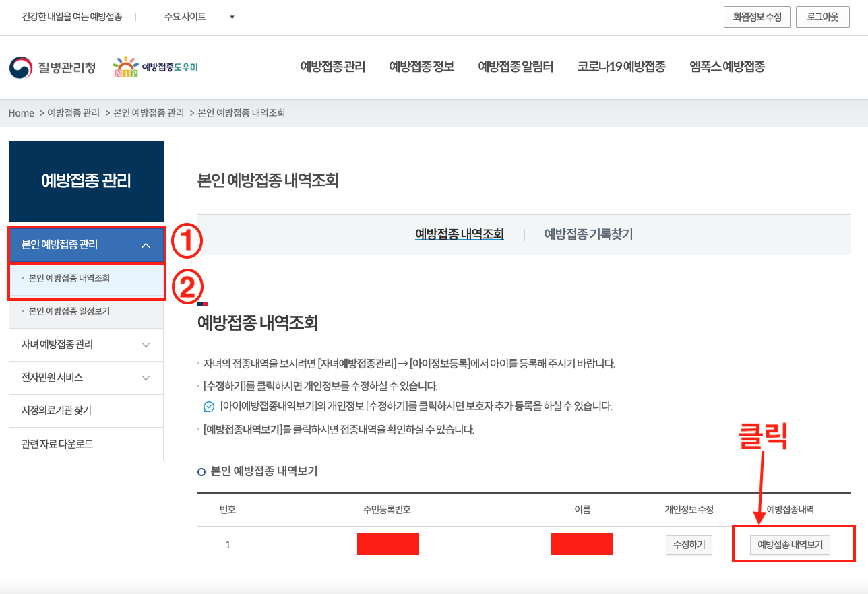Select 본인 예방접종 내역조회 in sidebar

pos(86,278)
